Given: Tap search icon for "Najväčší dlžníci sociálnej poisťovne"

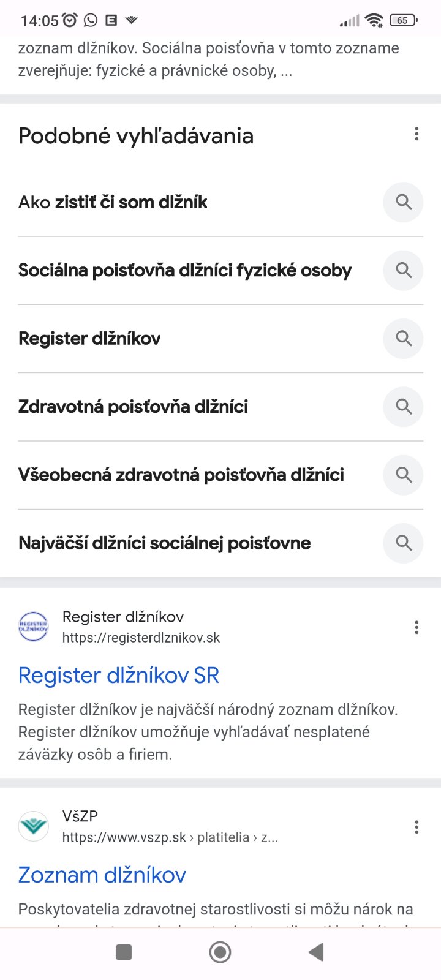Looking at the screenshot, I should pos(403,542).
